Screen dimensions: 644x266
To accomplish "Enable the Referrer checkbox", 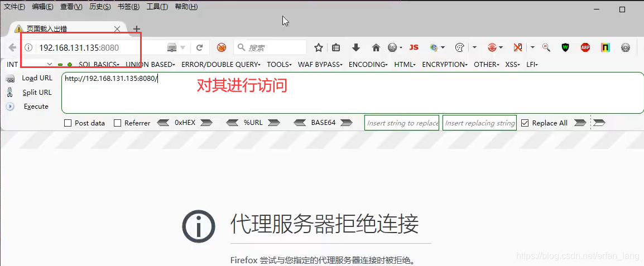I will point(117,123).
